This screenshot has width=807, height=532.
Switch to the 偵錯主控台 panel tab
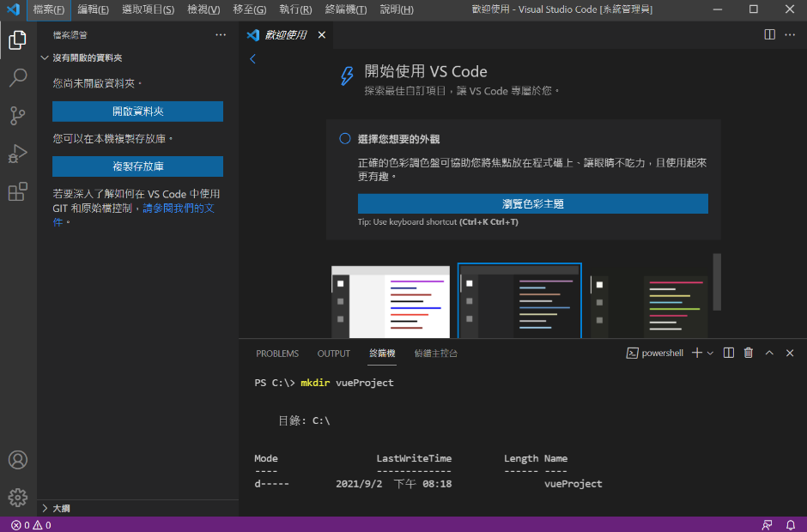435,354
